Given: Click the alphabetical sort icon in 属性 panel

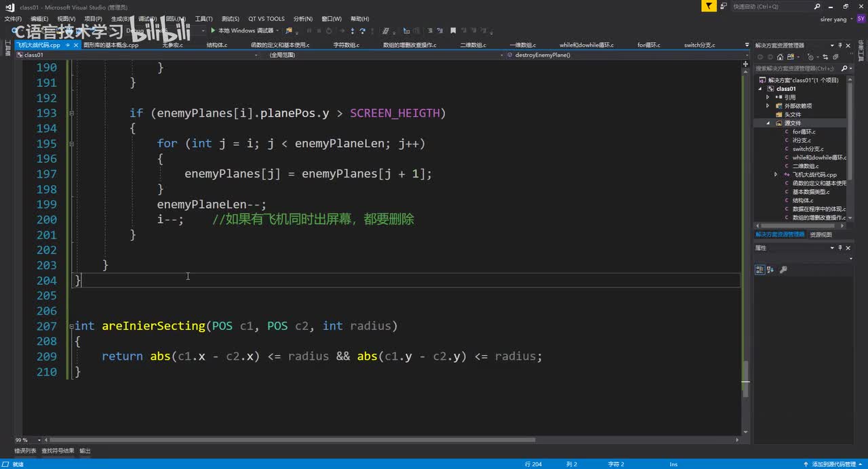Looking at the screenshot, I should (770, 270).
